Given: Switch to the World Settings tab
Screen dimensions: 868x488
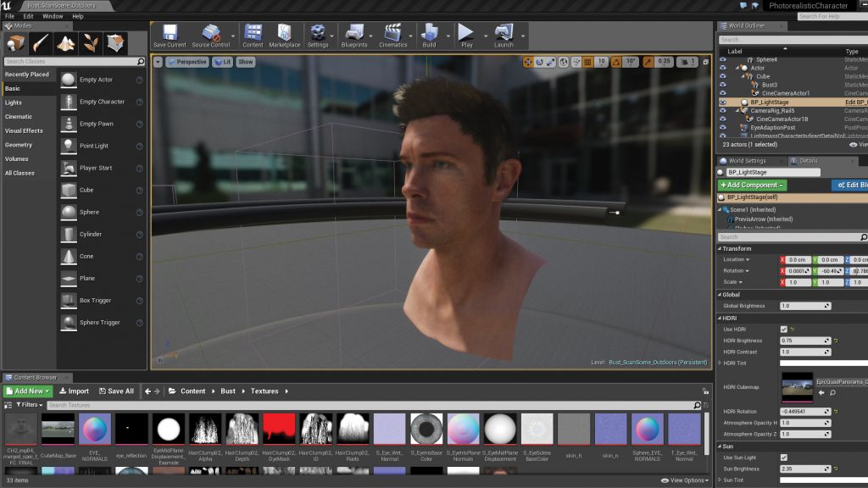Looking at the screenshot, I should click(746, 161).
